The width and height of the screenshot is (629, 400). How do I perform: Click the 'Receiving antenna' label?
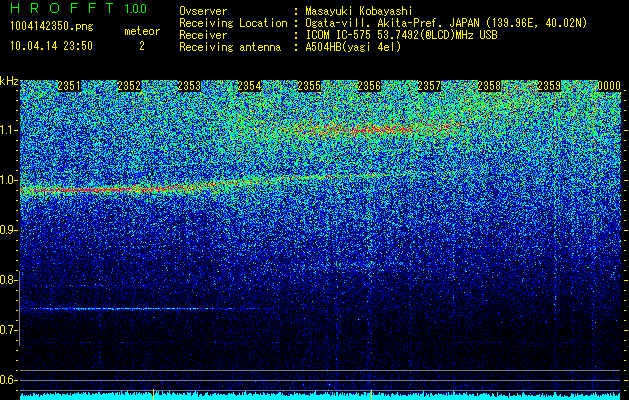pyautogui.click(x=230, y=47)
